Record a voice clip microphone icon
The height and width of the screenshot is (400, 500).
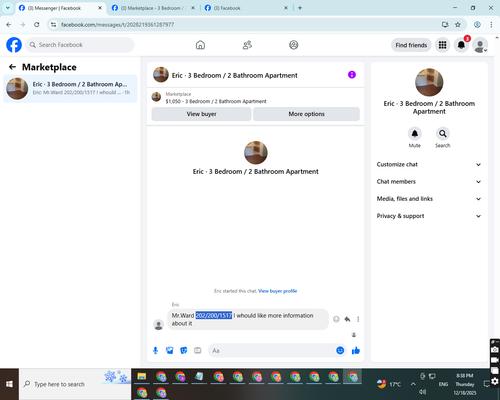pos(155,350)
